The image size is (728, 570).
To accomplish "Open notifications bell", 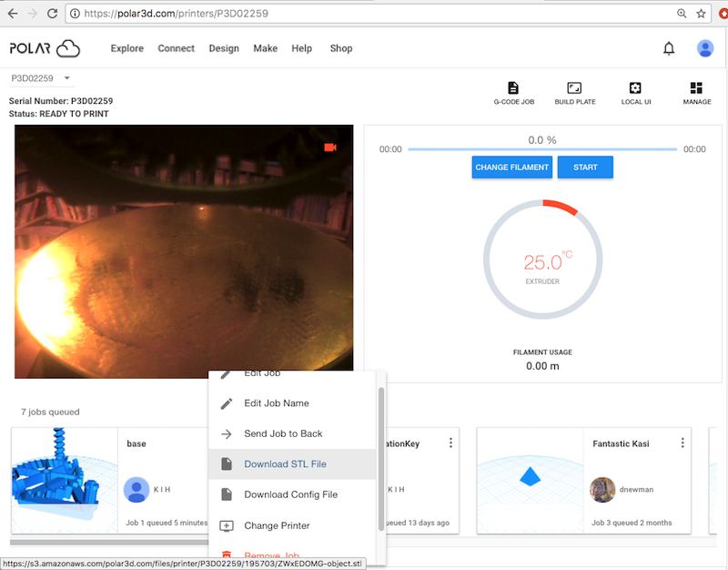I will coord(669,48).
